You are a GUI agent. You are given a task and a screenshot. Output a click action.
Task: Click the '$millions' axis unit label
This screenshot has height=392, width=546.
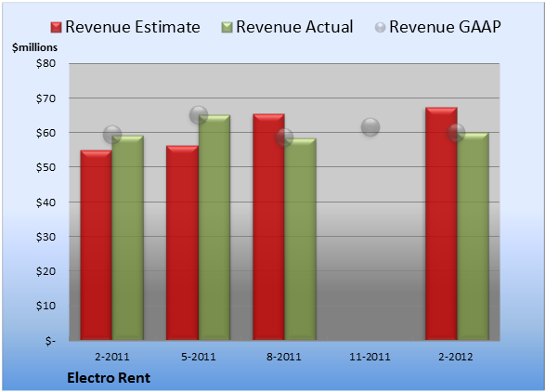35,47
